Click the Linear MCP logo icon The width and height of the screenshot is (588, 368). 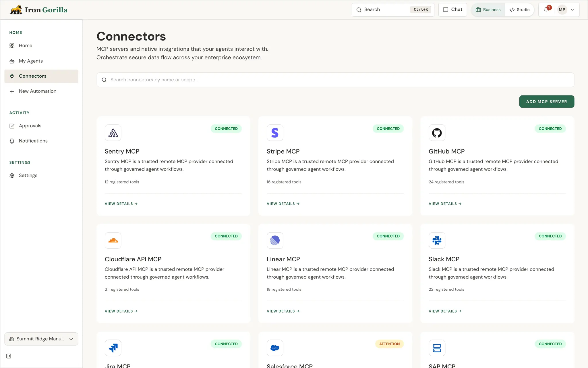coord(275,240)
